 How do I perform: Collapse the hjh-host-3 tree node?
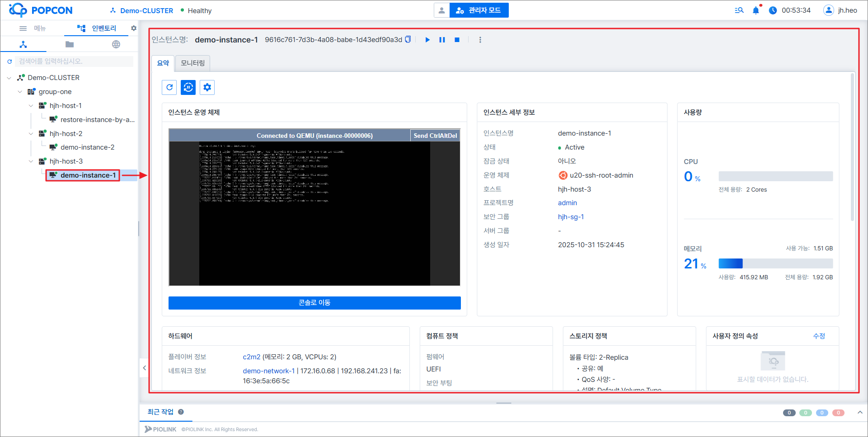tap(31, 161)
